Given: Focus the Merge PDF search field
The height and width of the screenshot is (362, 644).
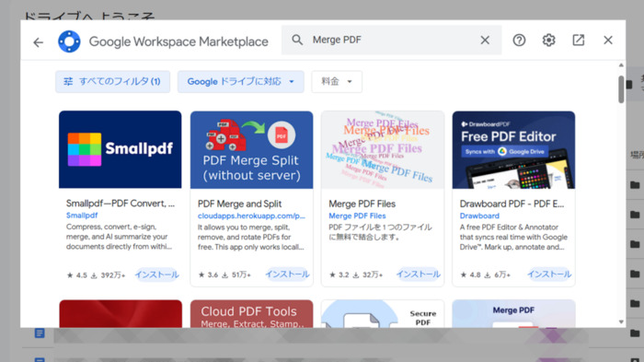Looking at the screenshot, I should [x=391, y=40].
